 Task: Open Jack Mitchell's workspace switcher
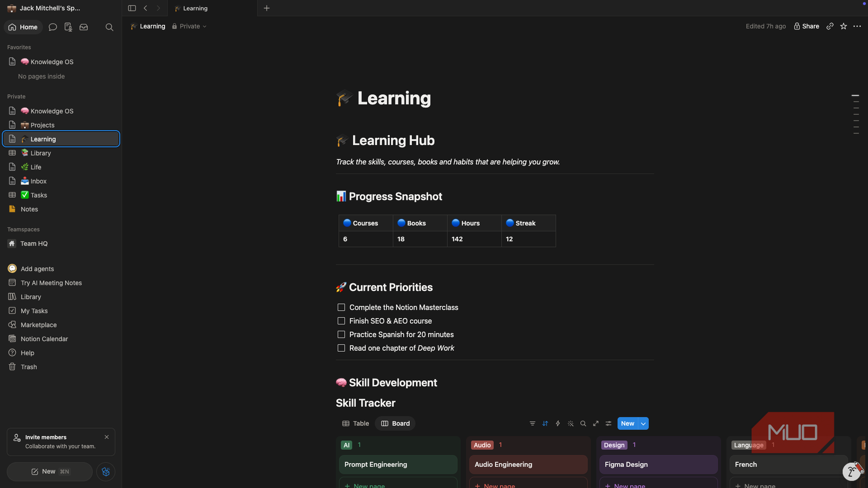click(44, 8)
